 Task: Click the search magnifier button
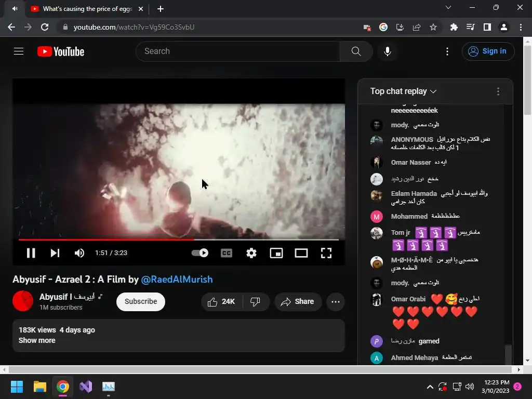tap(356, 51)
